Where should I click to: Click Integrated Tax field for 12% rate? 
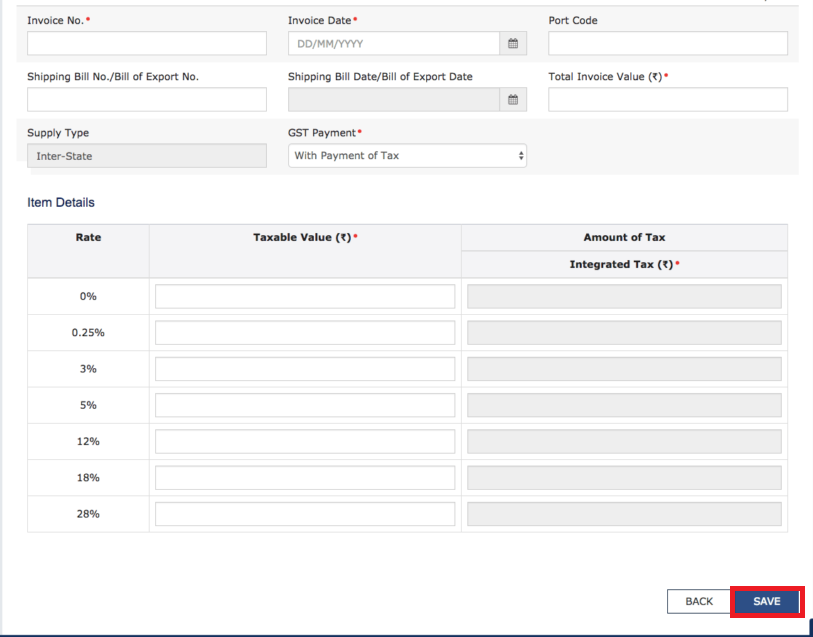(x=624, y=442)
